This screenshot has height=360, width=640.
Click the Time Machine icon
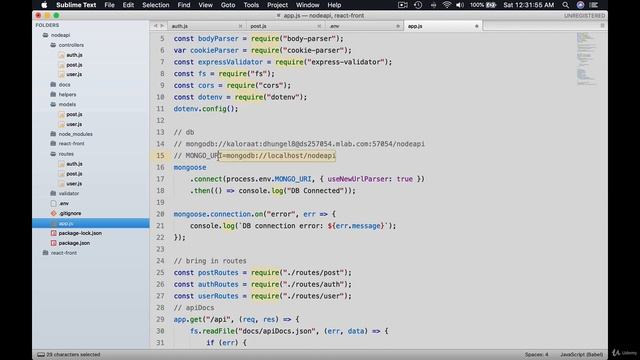tap(418, 5)
